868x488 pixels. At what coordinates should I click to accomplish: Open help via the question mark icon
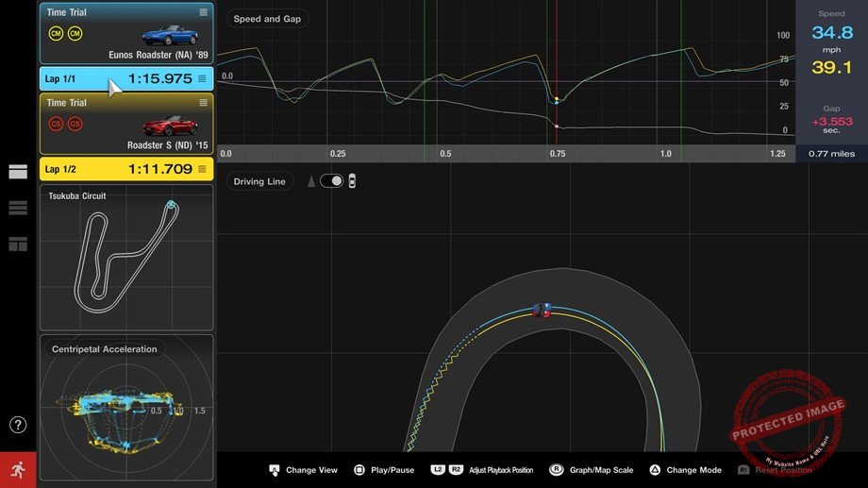pyautogui.click(x=18, y=425)
